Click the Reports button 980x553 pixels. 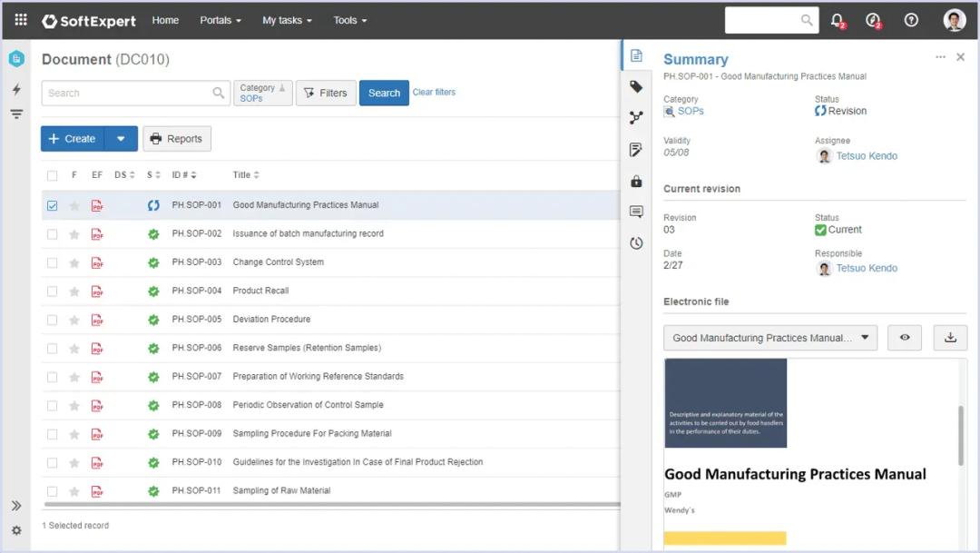pyautogui.click(x=176, y=139)
